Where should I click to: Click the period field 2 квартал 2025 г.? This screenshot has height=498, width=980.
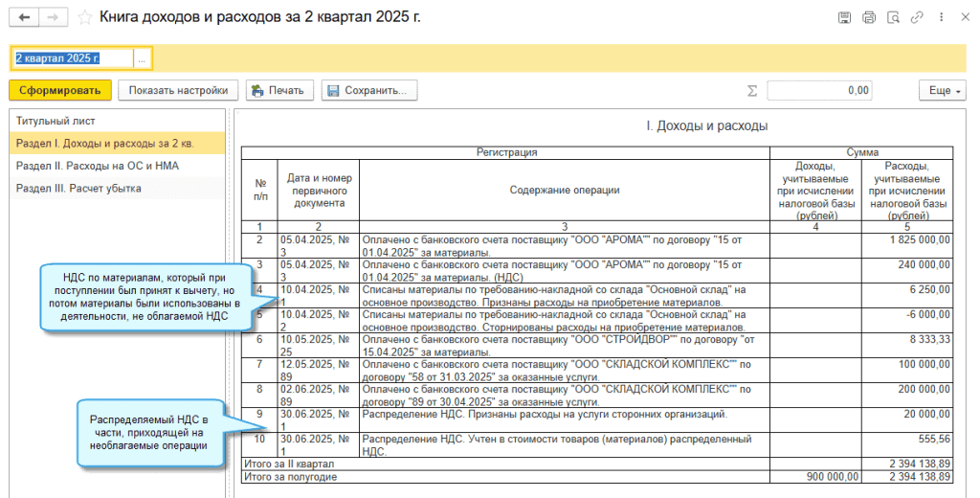coord(70,58)
